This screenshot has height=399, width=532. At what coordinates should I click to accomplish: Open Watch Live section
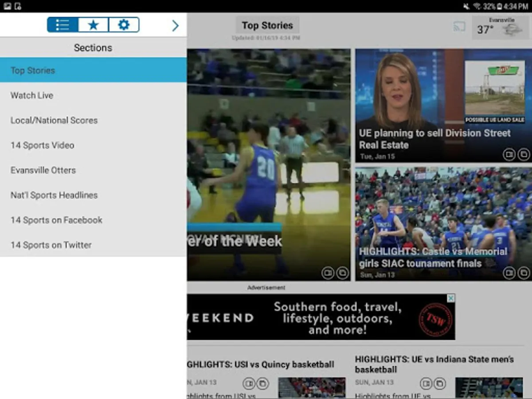pyautogui.click(x=93, y=95)
